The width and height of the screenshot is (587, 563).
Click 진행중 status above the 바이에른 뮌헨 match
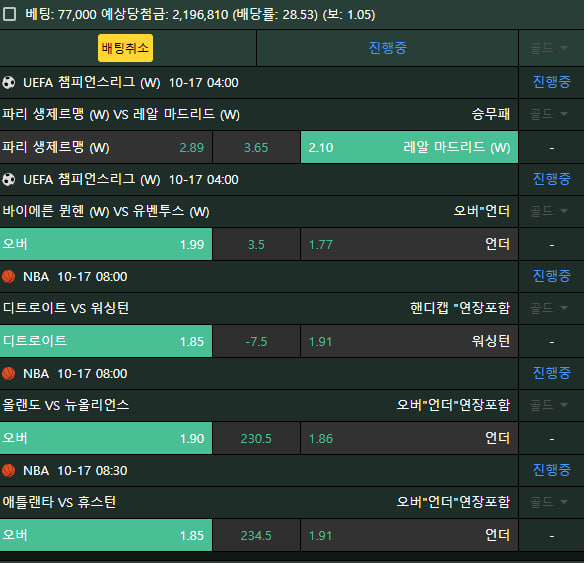[551, 179]
